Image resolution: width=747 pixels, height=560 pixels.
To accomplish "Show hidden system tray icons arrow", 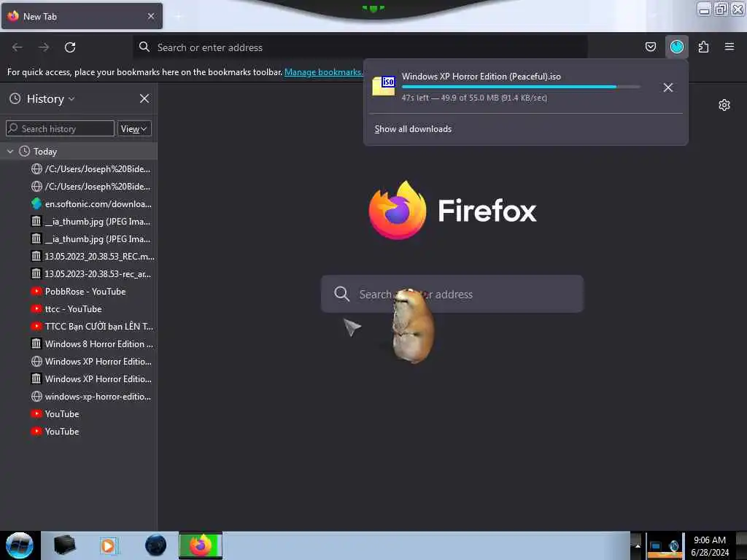I will tap(637, 545).
